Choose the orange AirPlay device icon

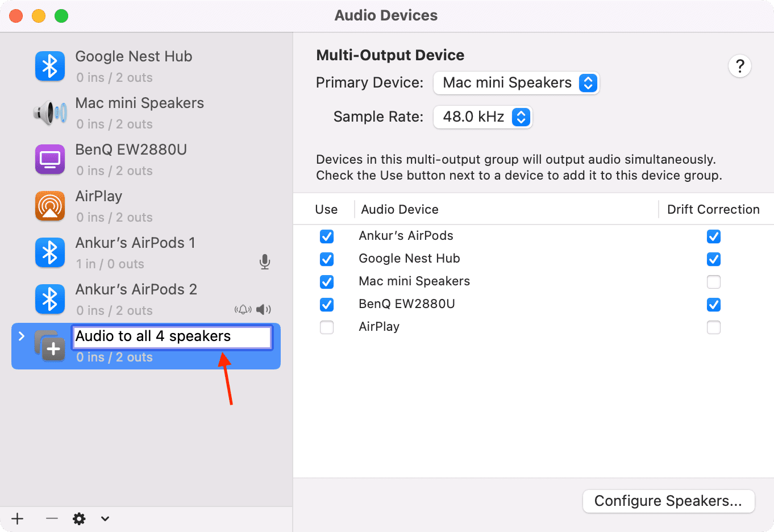(x=50, y=206)
